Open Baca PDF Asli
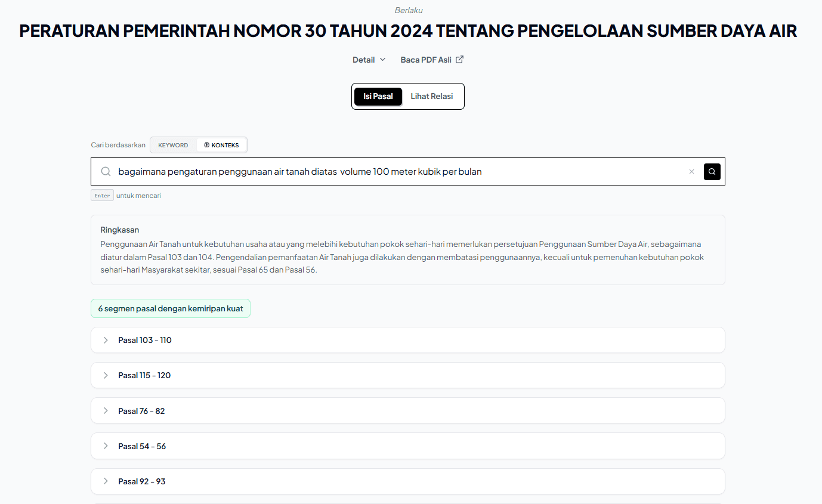822x504 pixels. point(426,59)
